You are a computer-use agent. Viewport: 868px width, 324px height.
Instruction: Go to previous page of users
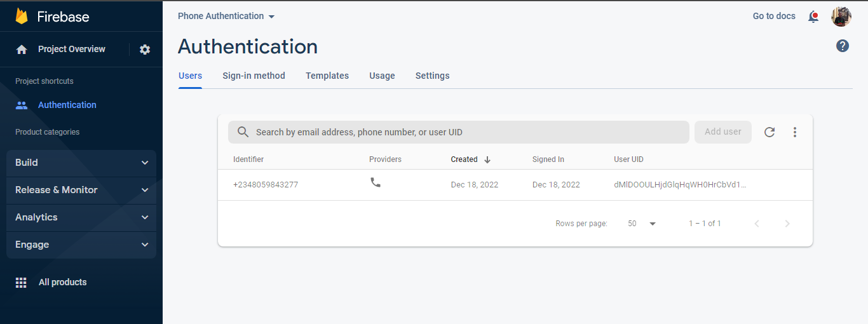tap(757, 224)
